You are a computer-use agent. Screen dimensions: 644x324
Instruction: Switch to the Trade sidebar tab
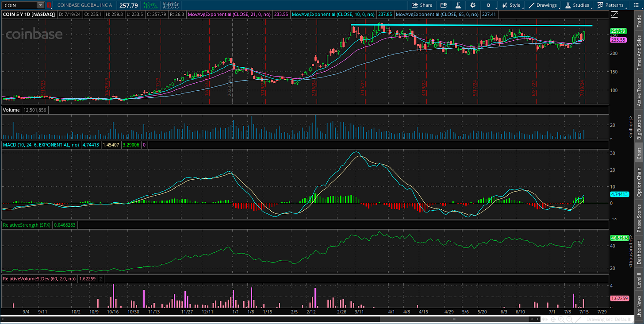639,20
